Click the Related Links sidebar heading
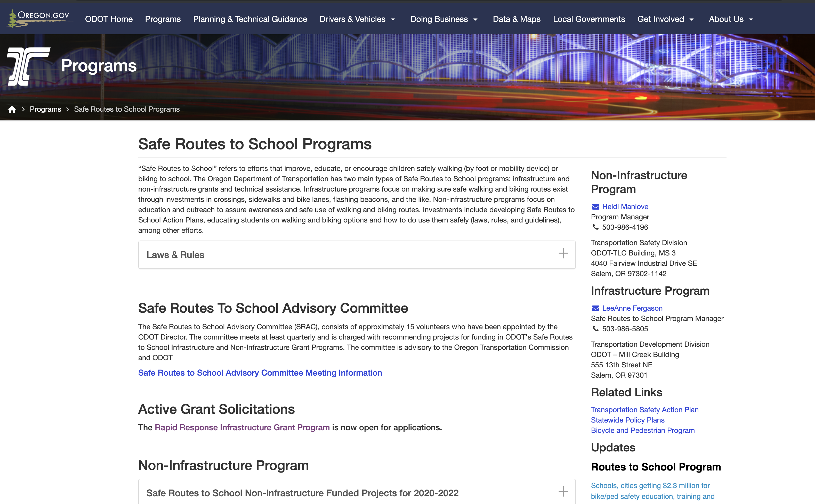This screenshot has height=504, width=815. coord(626,392)
